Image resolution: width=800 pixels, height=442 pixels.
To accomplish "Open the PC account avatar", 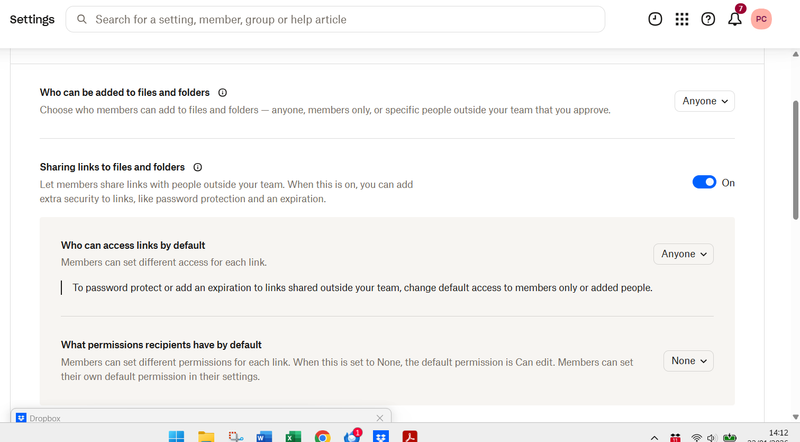I will pos(761,19).
